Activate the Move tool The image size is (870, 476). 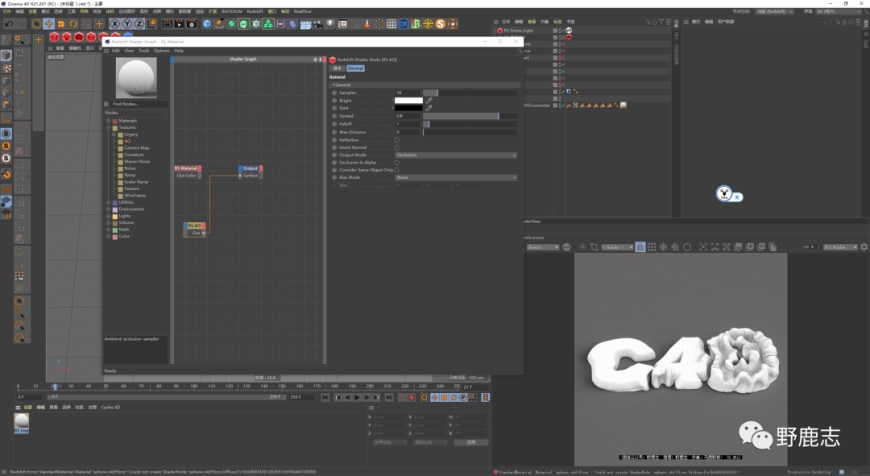click(49, 24)
